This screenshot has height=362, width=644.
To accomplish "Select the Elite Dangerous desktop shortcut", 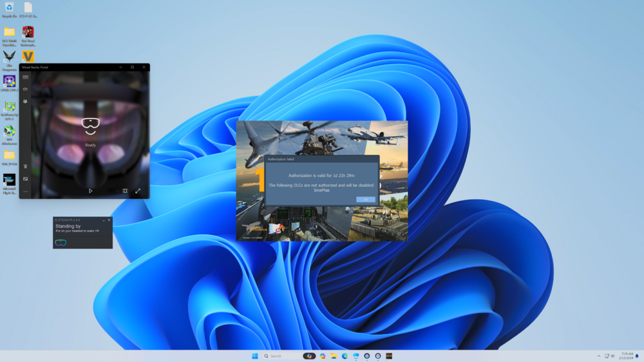I will tap(9, 61).
